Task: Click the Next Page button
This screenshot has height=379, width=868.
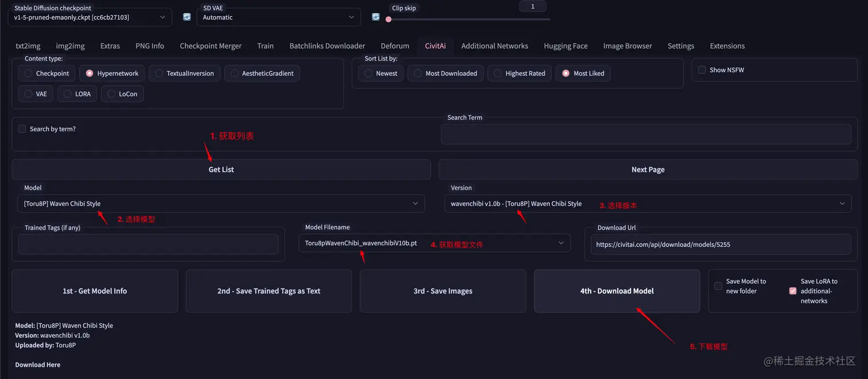Action: [648, 169]
